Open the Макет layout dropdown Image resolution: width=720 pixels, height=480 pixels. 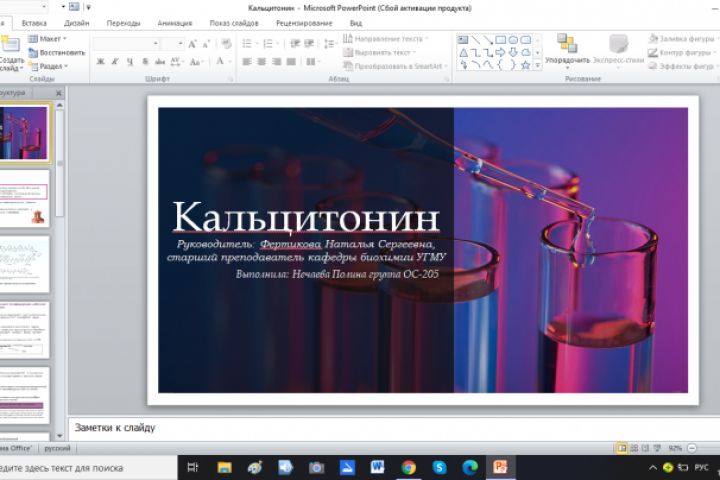tap(48, 39)
